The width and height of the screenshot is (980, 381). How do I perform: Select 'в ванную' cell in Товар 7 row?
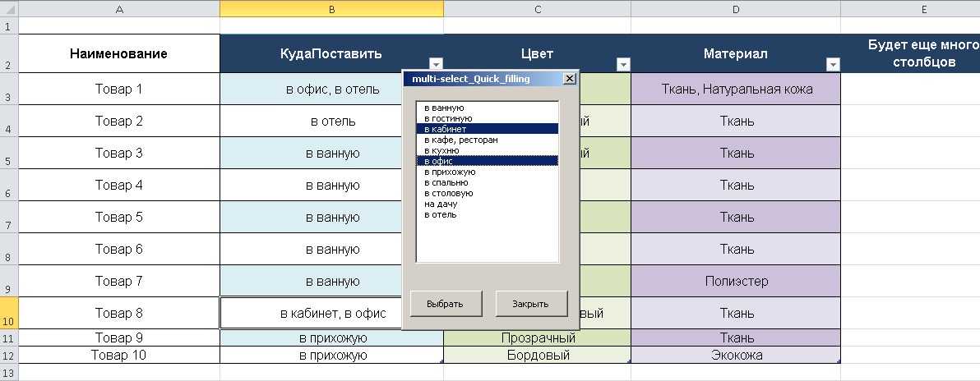[332, 281]
